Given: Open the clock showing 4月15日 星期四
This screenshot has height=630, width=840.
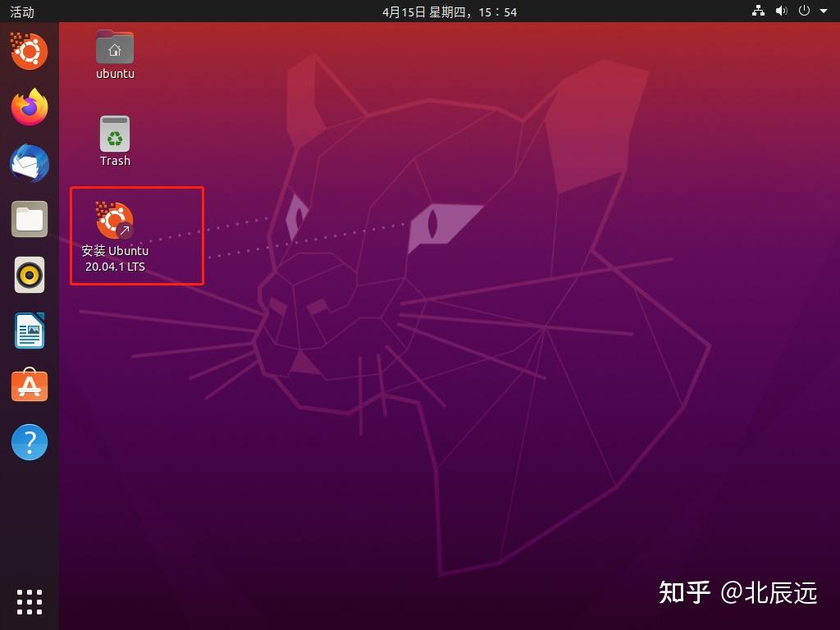Looking at the screenshot, I should tap(450, 11).
